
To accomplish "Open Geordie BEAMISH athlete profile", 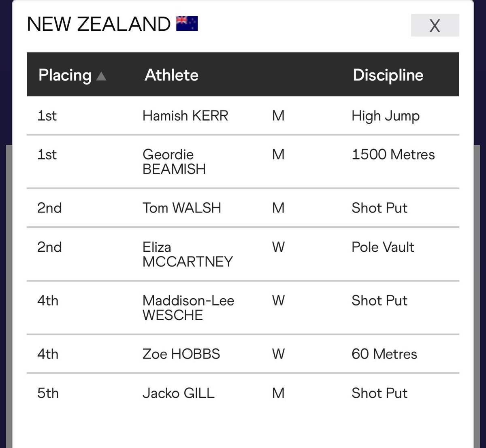I will click(x=174, y=161).
